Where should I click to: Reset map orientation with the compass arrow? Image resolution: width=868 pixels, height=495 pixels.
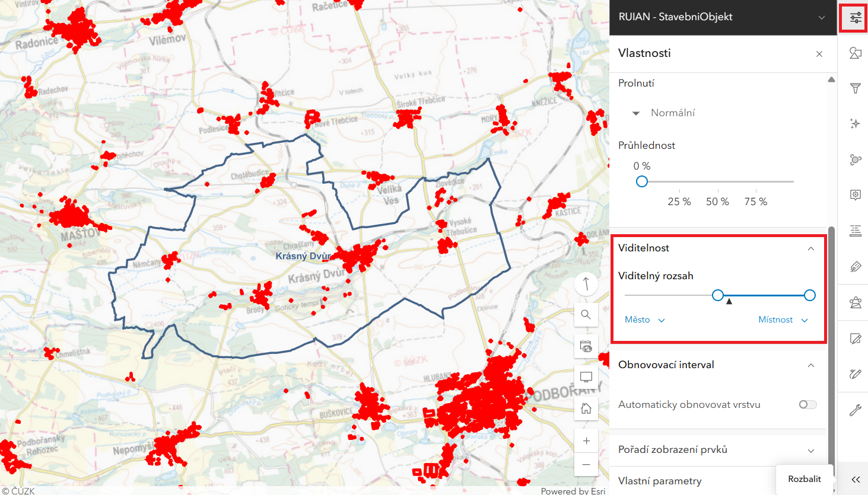pos(586,284)
